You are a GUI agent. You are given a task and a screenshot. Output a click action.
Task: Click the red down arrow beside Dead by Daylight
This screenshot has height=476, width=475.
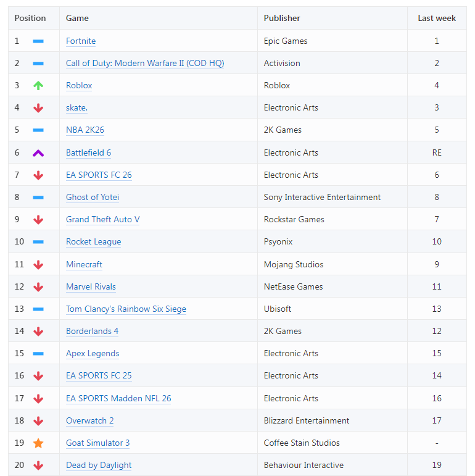click(38, 466)
